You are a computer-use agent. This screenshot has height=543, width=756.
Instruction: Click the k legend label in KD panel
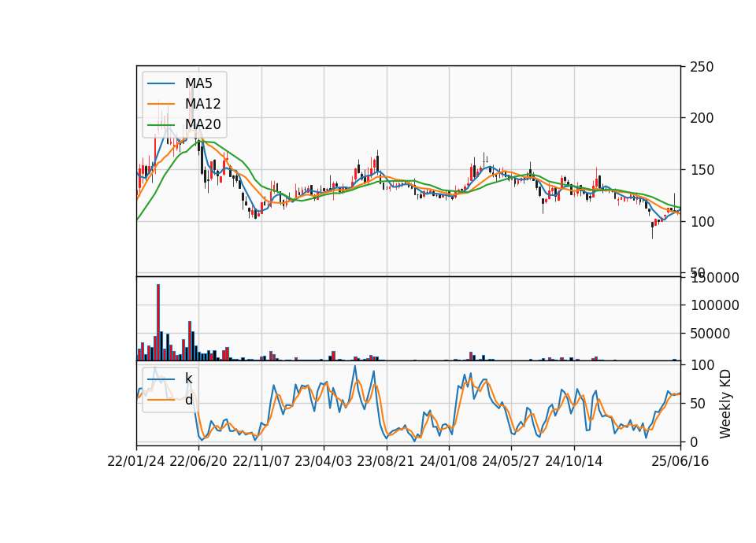[188, 379]
